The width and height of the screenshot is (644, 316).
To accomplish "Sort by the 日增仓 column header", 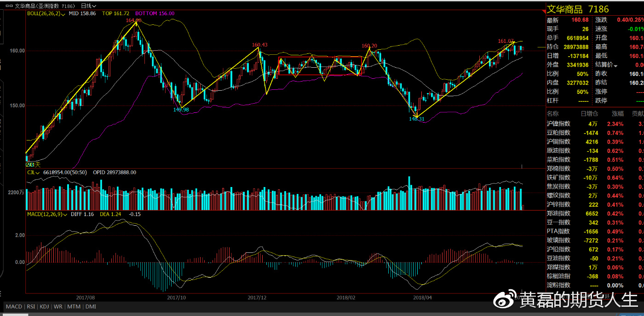I will 589,113.
